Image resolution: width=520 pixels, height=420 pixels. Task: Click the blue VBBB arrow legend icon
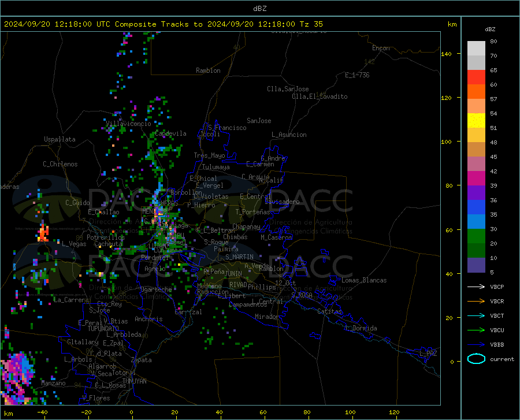476,345
